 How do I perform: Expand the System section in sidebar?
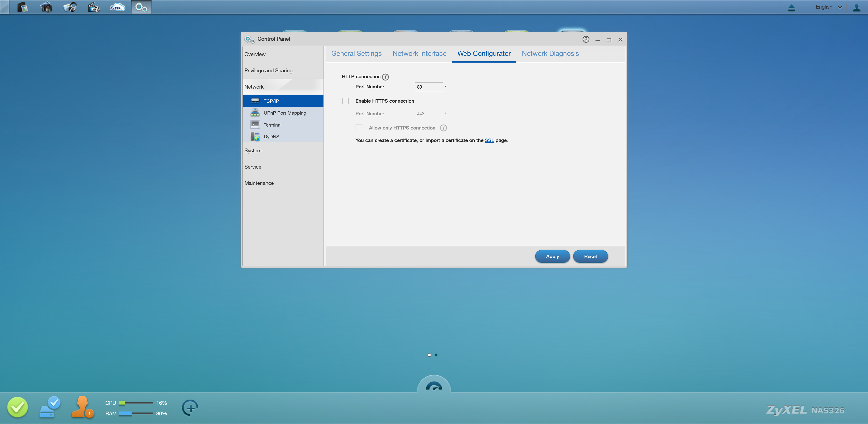tap(253, 151)
